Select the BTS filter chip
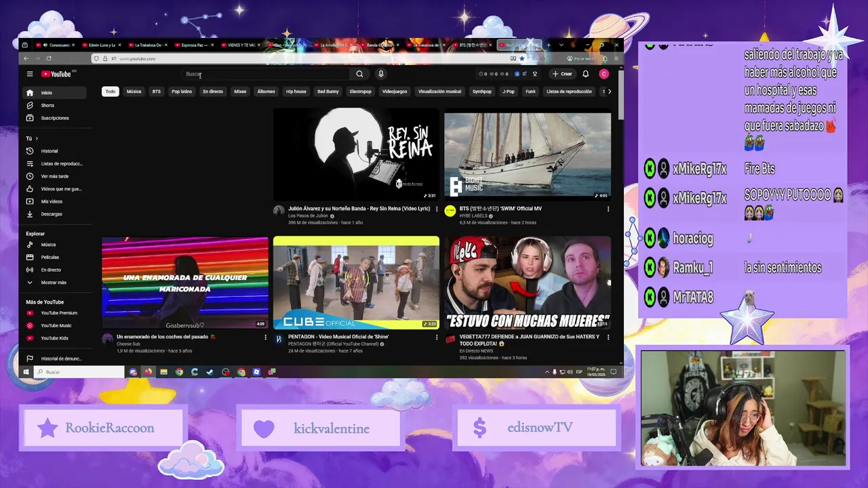This screenshot has height=488, width=868. (x=157, y=91)
